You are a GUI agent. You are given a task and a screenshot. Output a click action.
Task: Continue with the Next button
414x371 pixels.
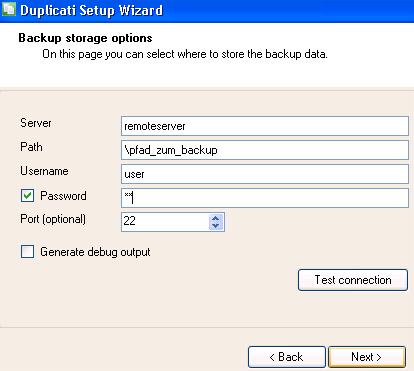pos(367,357)
